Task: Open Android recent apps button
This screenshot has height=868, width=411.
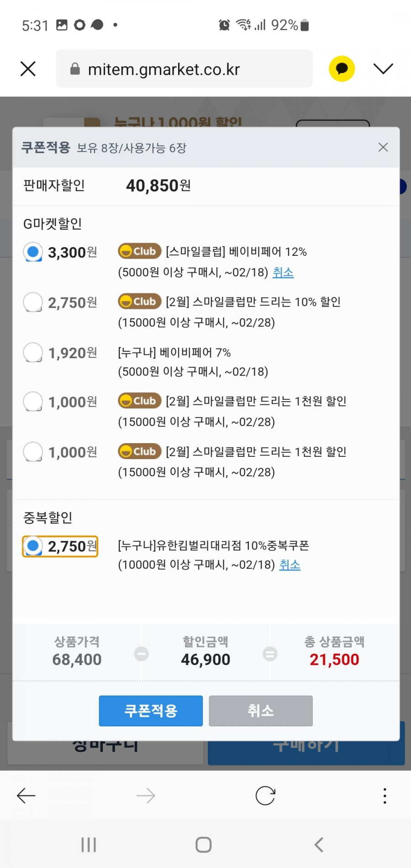Action: [x=89, y=845]
